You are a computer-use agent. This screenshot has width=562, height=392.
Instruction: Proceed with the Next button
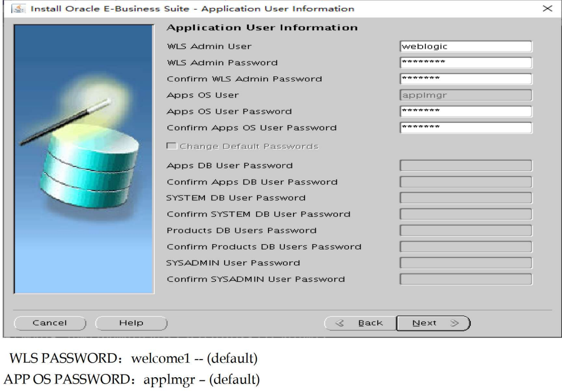[x=433, y=323]
